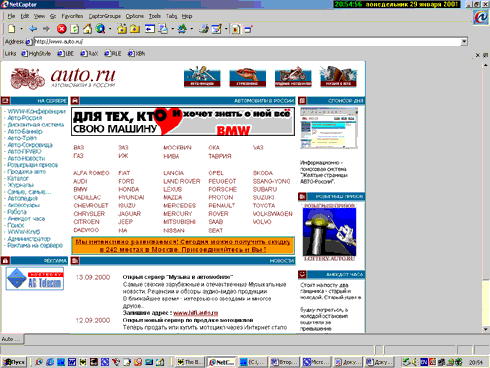
Task: Expand the dropdown arrow beside the Search globe
Action: pos(110,29)
